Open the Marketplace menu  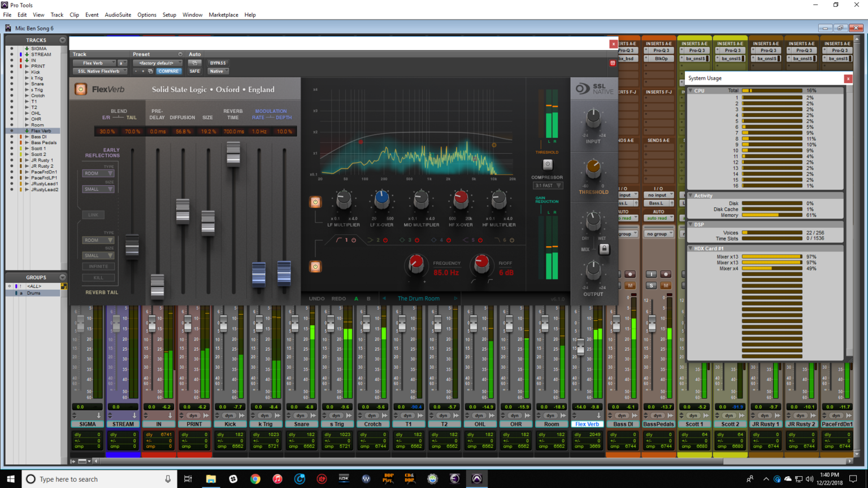223,15
